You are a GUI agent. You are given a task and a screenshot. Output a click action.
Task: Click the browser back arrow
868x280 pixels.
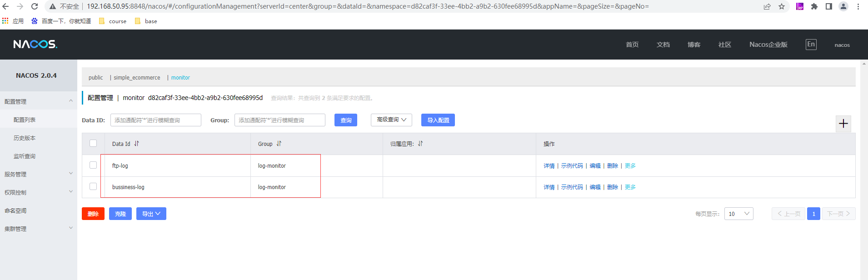click(x=5, y=6)
